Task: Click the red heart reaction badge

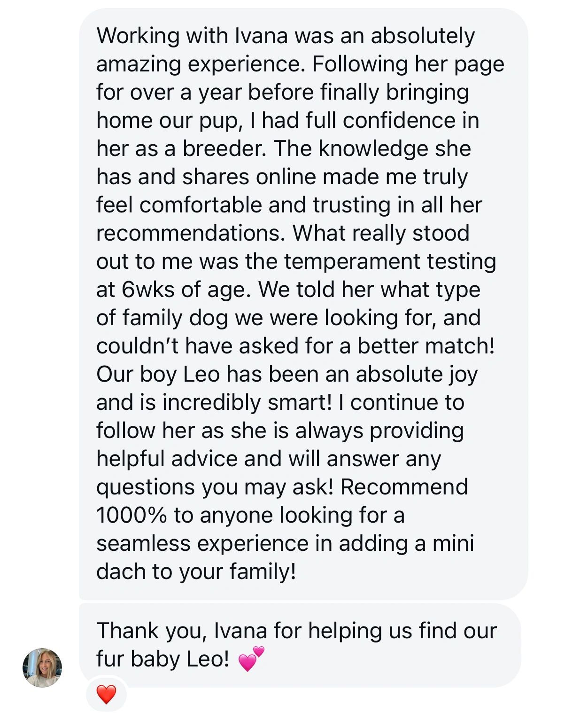Action: click(x=106, y=694)
